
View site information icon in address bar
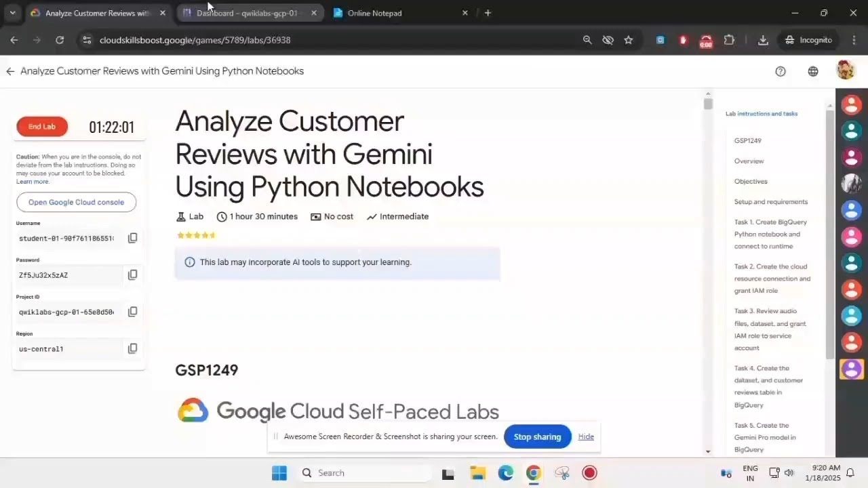[x=87, y=40]
